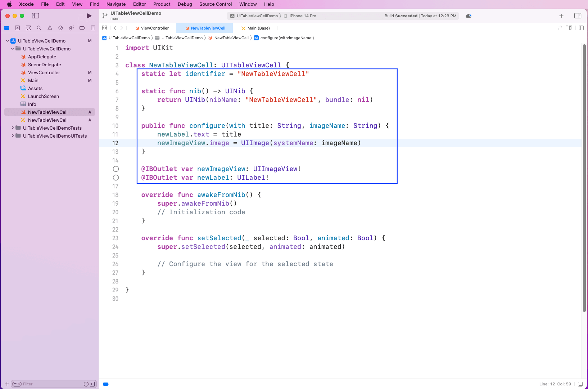Open the Issue navigator warning triangle

pos(50,28)
